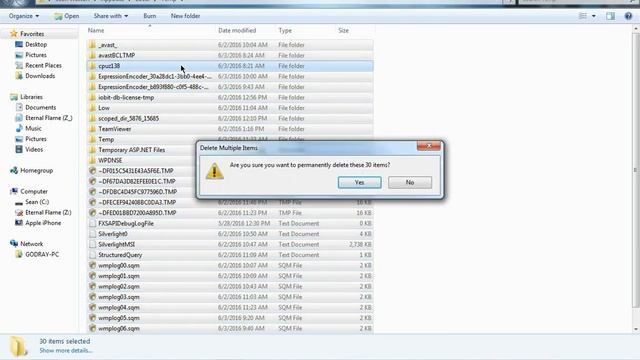Select wmplog03.sqm file
The image size is (640, 360).
(119, 297)
